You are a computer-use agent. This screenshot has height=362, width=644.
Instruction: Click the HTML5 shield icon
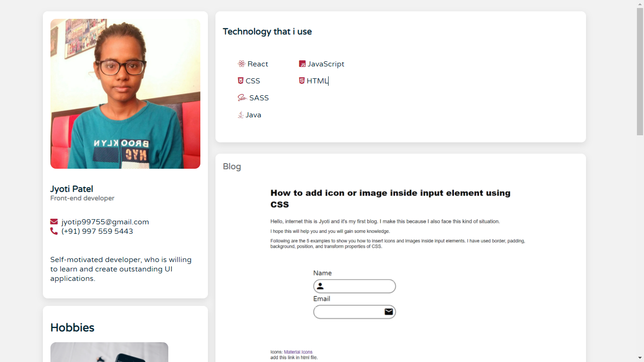[x=302, y=81]
